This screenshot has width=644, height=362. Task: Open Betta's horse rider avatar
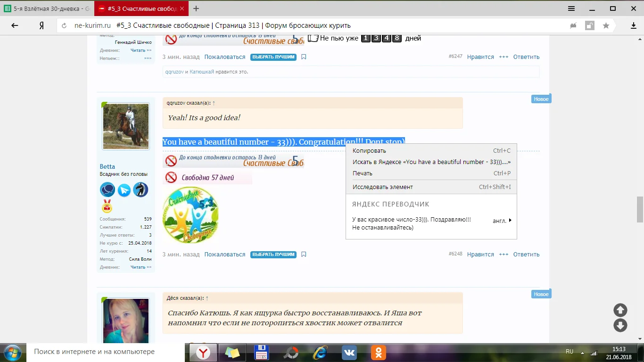click(126, 126)
